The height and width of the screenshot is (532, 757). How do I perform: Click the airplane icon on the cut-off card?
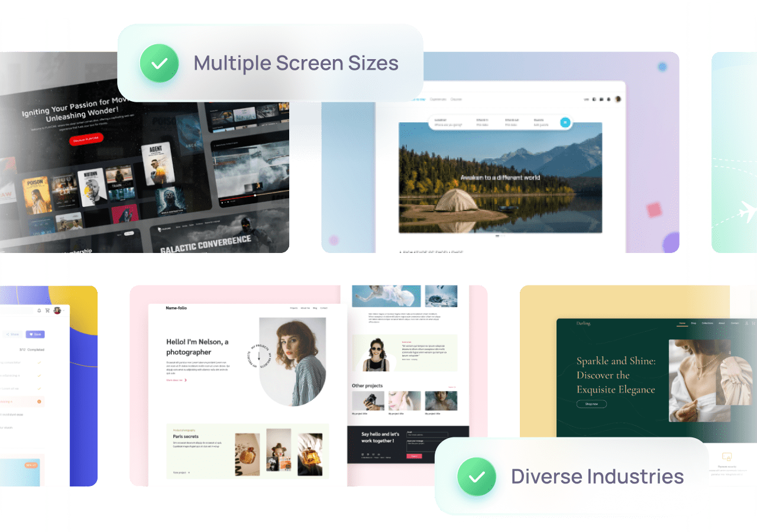(x=747, y=210)
